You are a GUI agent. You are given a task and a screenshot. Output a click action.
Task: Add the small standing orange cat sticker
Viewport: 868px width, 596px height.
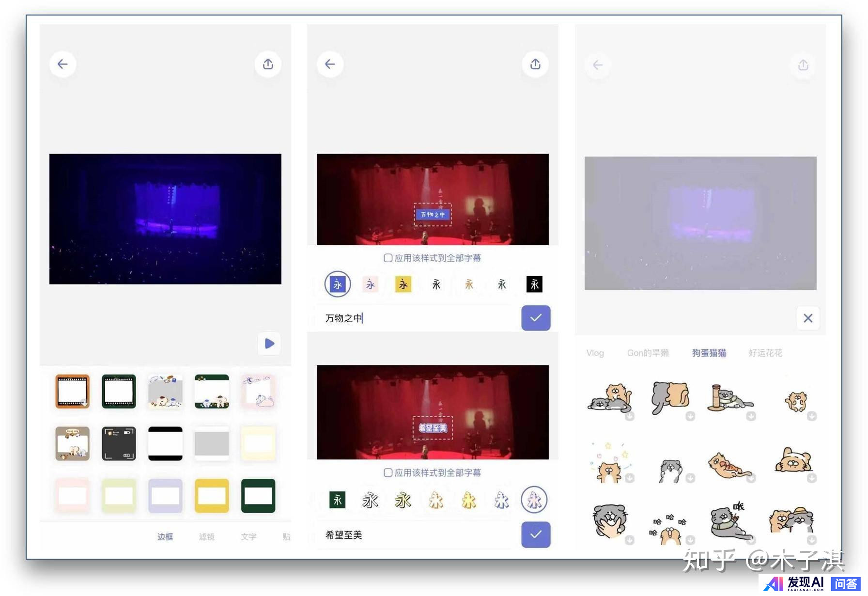(x=796, y=402)
